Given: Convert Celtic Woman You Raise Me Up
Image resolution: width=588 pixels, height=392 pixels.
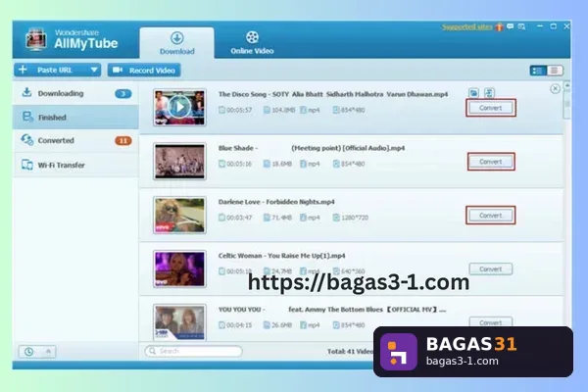Looking at the screenshot, I should (x=491, y=269).
